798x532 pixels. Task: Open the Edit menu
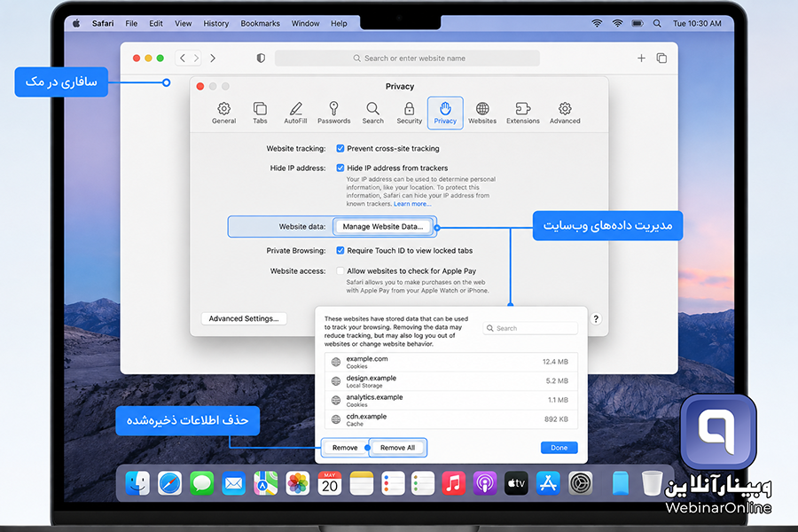point(156,23)
